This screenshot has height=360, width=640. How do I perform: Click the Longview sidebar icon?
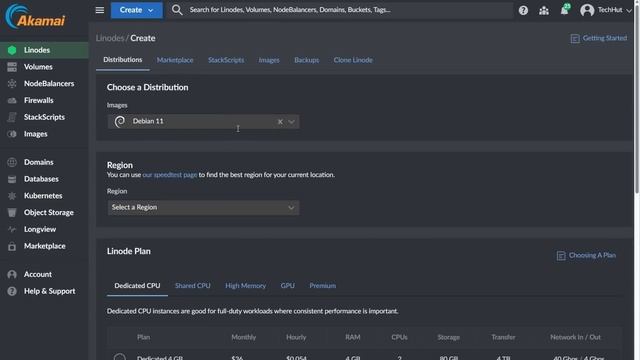[x=12, y=229]
